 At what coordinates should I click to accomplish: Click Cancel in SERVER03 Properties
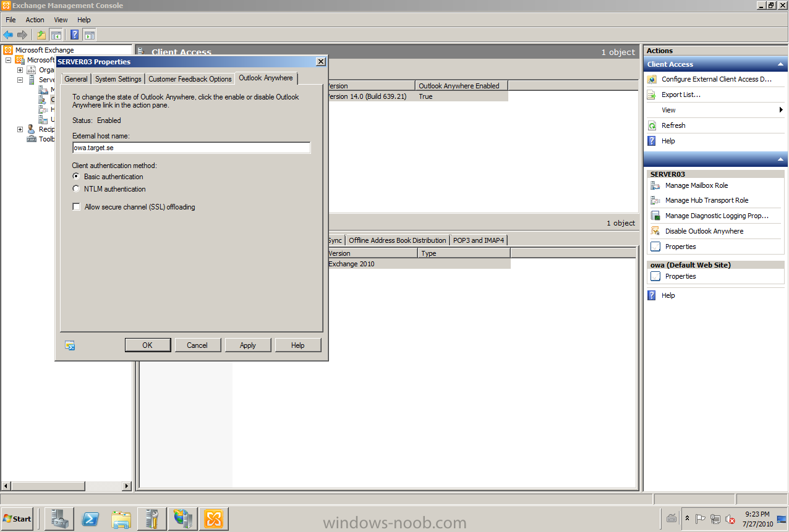click(197, 345)
